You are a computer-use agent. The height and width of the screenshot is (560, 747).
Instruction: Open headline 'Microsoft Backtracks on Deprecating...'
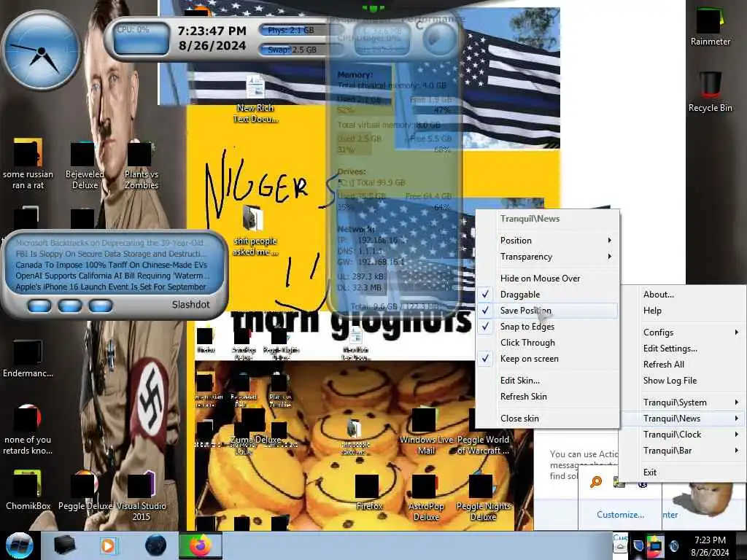[109, 243]
